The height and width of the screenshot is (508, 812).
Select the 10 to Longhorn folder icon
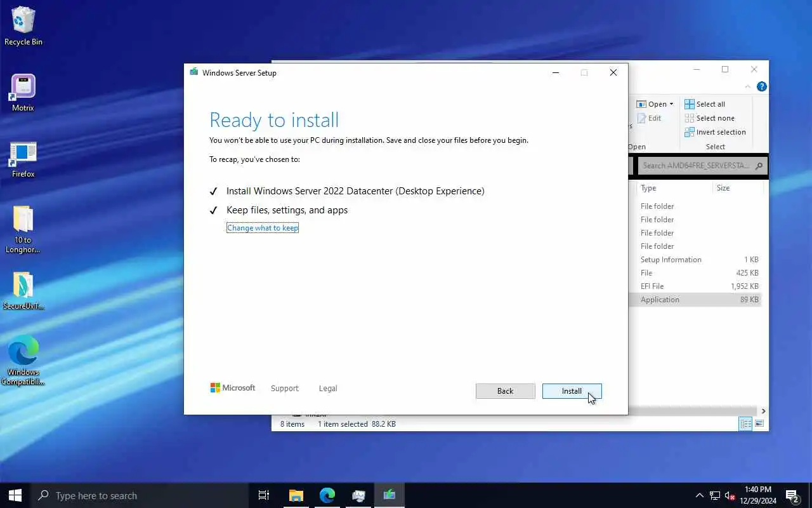(23, 229)
